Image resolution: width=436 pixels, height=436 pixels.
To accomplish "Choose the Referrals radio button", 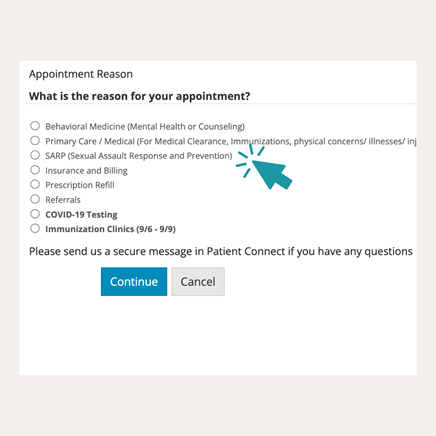I will [x=35, y=199].
